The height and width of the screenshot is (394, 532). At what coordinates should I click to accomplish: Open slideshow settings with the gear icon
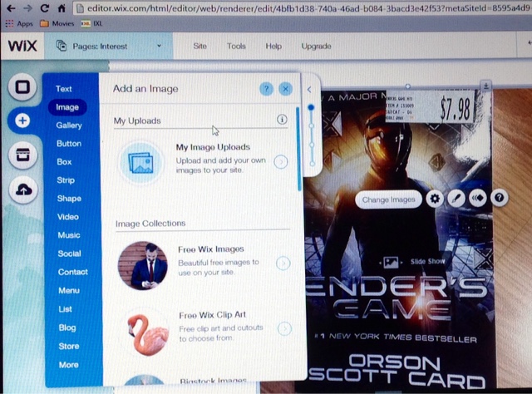click(435, 199)
